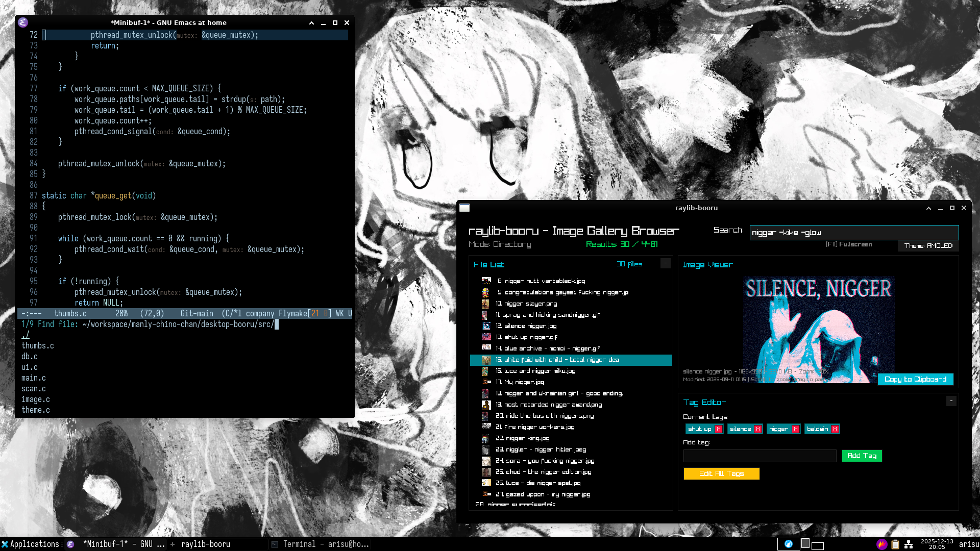Open the raylib-booru window menu icon
Screen dimensions: 980x551
click(464, 208)
